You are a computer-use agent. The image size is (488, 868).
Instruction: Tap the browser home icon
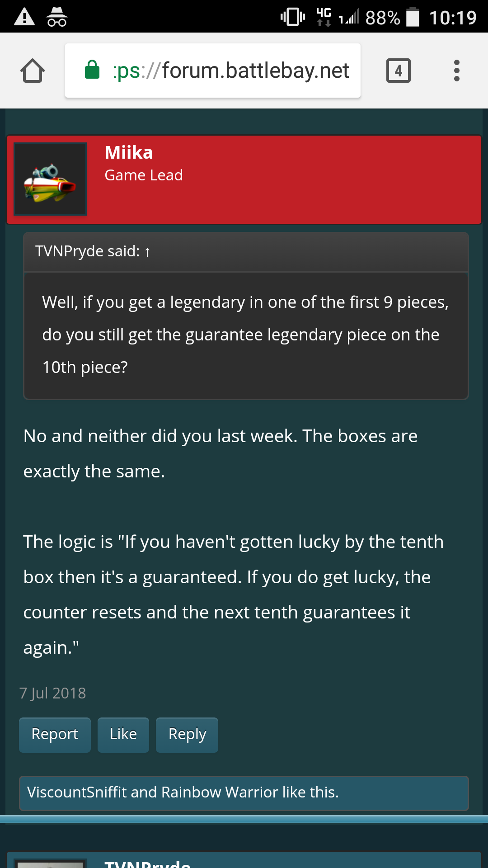pos(33,71)
